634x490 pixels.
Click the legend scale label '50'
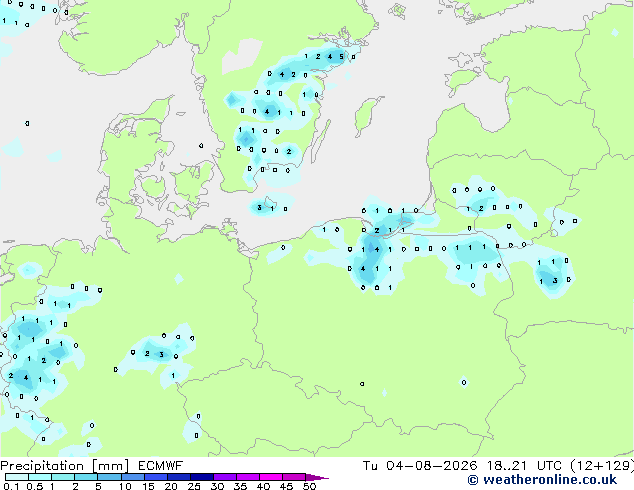[309, 486]
